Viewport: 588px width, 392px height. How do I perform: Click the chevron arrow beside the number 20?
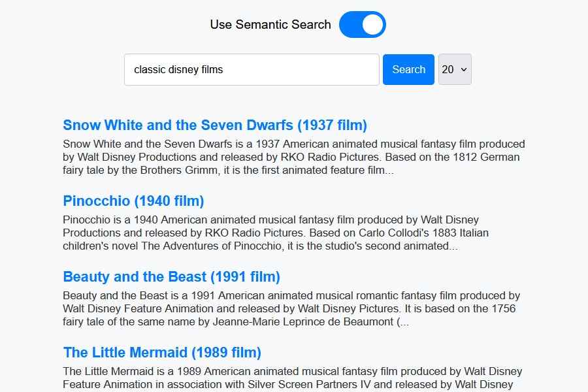(x=464, y=69)
